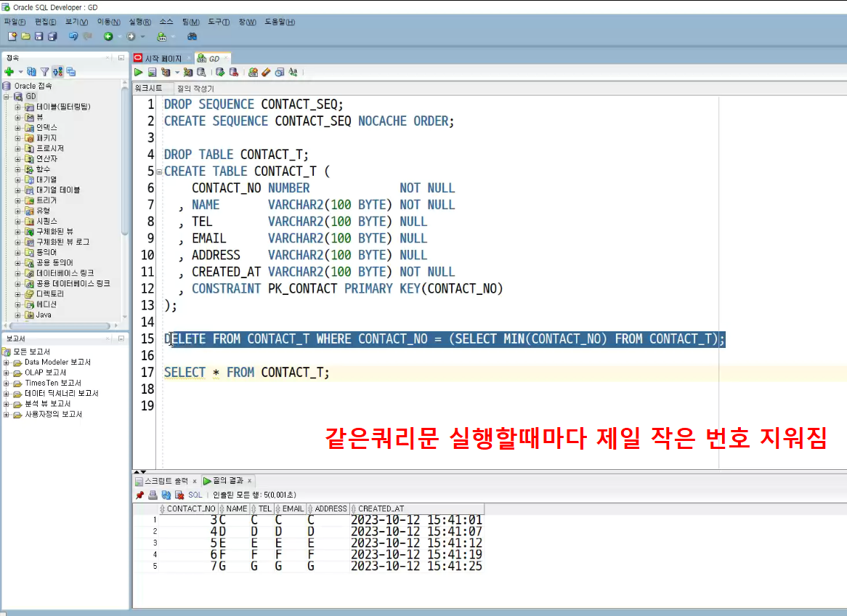This screenshot has height=616, width=847.
Task: Print the query result grid
Action: point(153,495)
